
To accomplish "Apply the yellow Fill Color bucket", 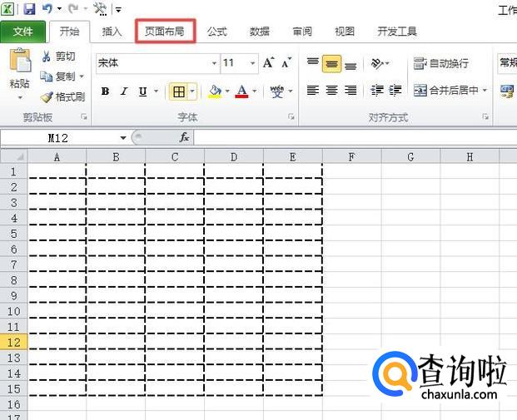I will click(x=215, y=91).
